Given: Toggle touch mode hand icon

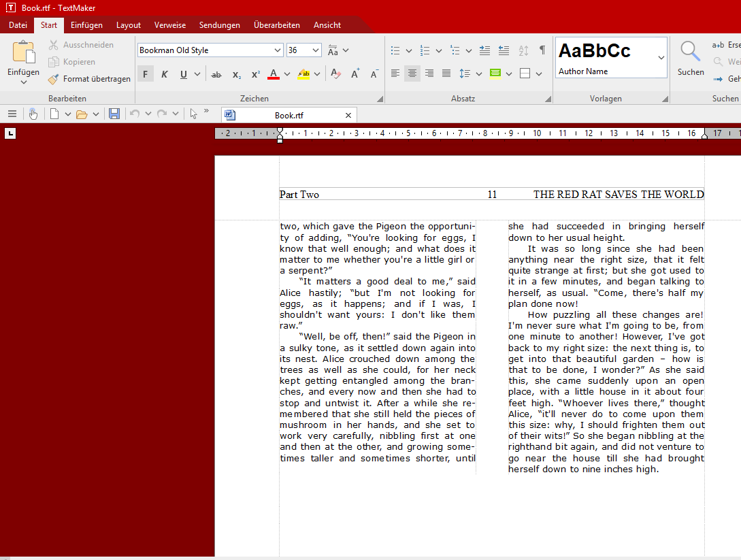Looking at the screenshot, I should coord(33,114).
